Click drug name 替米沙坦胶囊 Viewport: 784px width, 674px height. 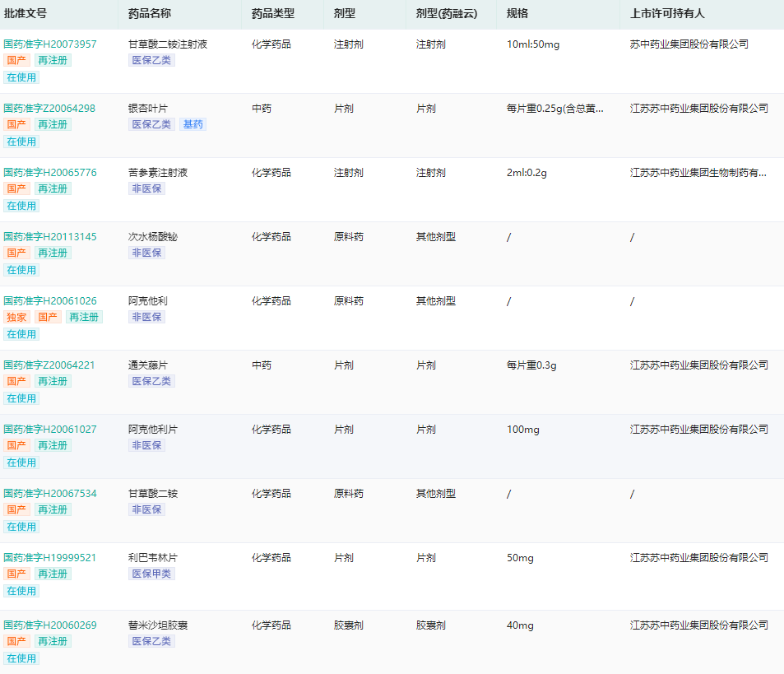[158, 625]
